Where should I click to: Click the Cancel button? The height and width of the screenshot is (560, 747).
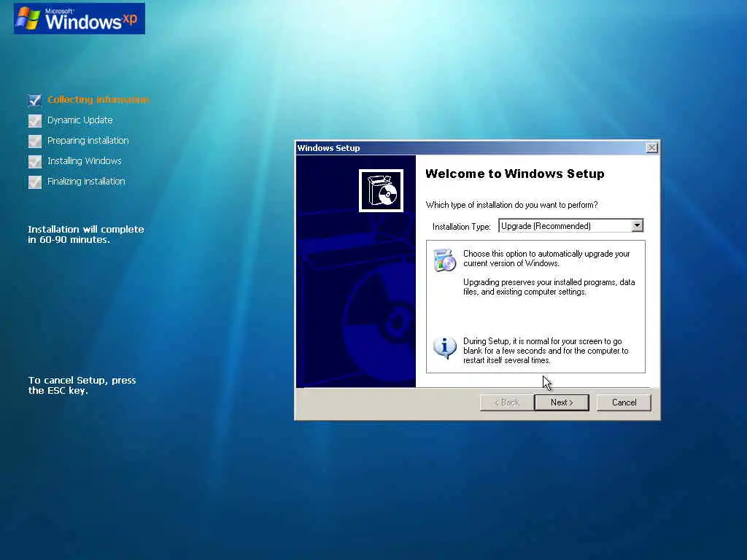tap(624, 402)
